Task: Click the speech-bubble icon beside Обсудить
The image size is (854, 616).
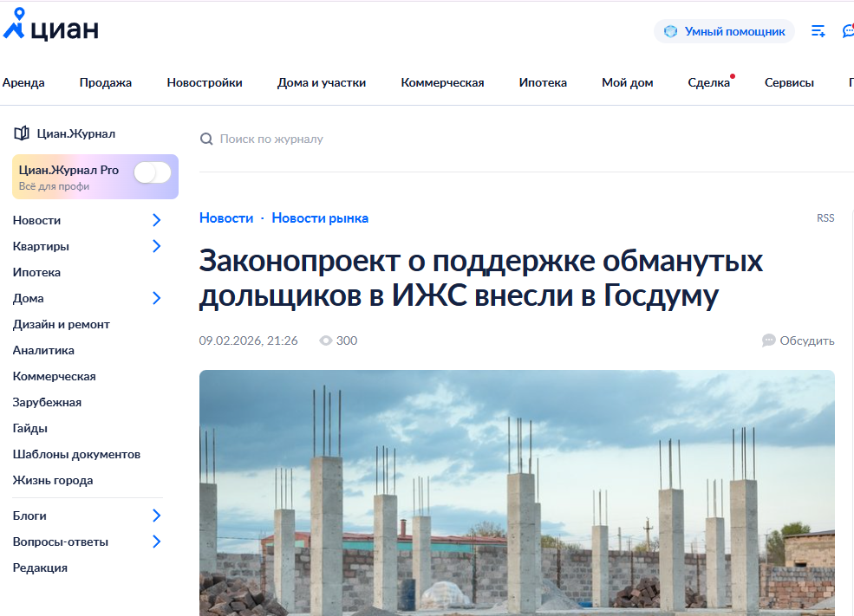Action: (x=768, y=340)
